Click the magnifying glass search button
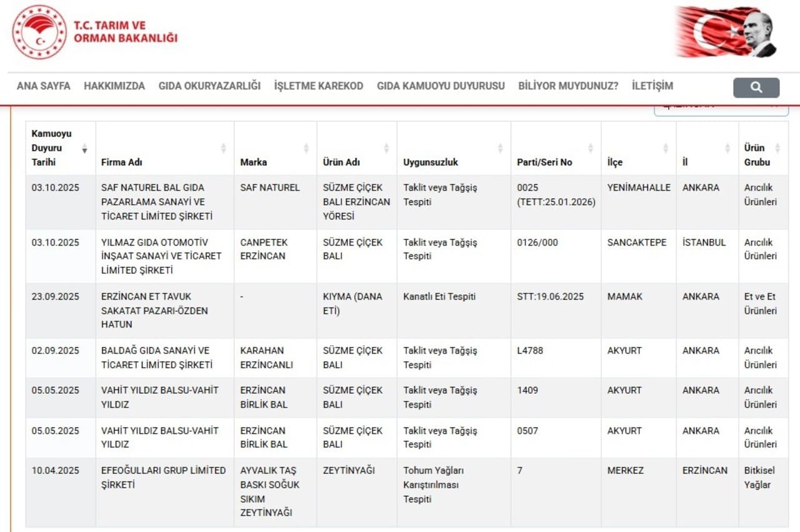Image resolution: width=800 pixels, height=532 pixels. click(x=756, y=88)
